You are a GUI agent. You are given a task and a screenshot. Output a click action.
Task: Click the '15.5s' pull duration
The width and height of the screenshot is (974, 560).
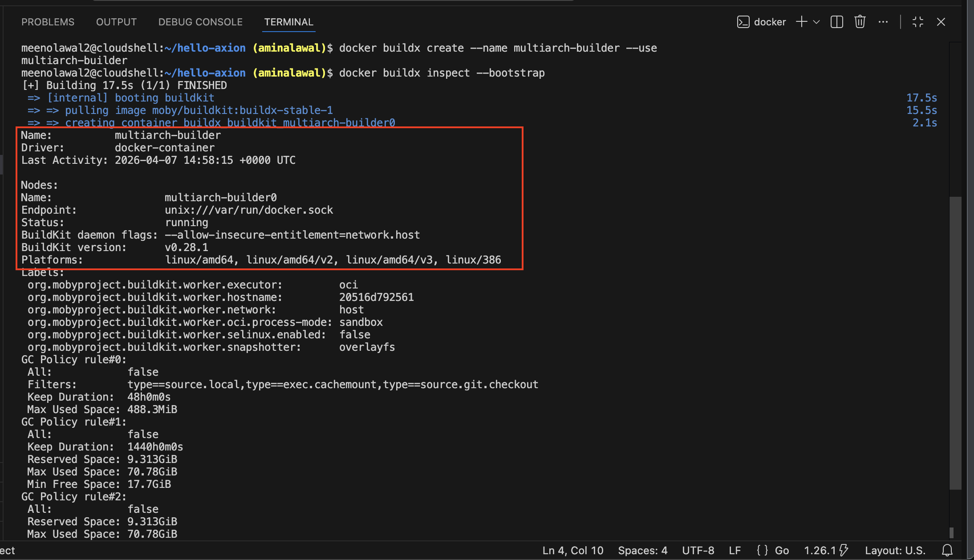coord(922,110)
